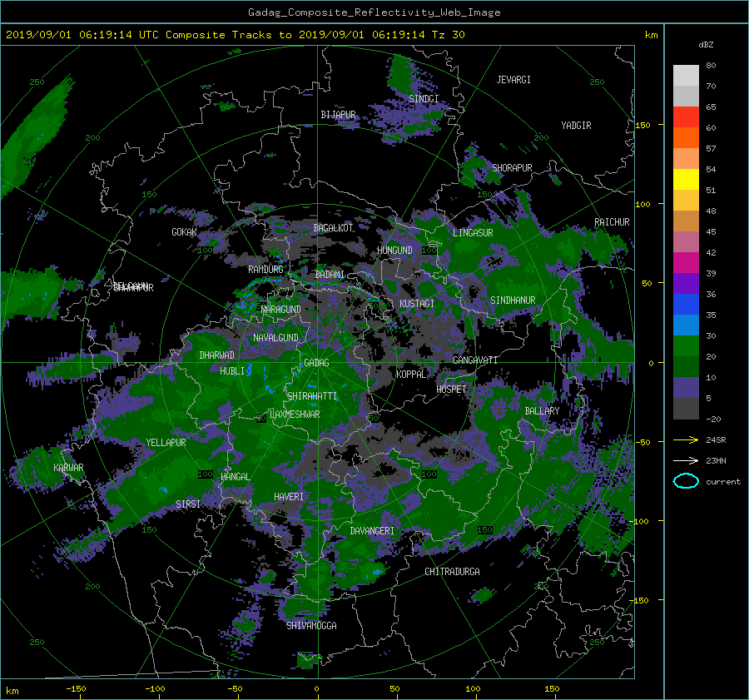Click the RAICHUR city label
The image size is (749, 700).
(612, 222)
